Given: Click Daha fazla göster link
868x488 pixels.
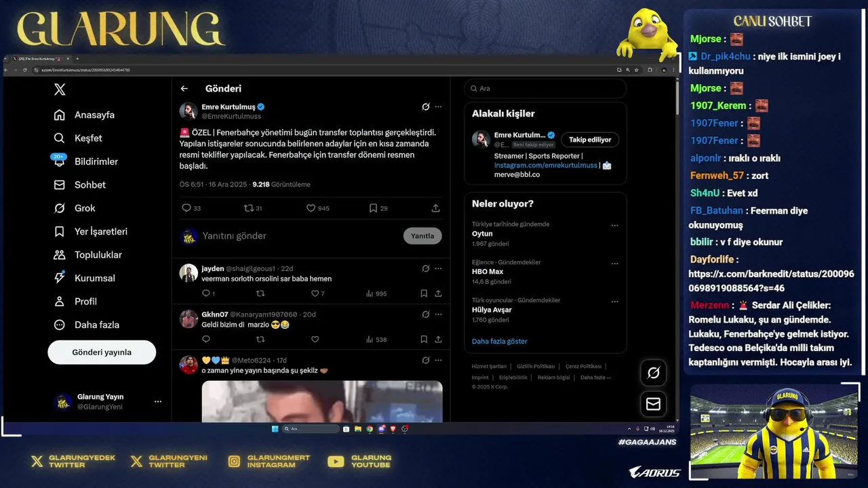Looking at the screenshot, I should 499,342.
